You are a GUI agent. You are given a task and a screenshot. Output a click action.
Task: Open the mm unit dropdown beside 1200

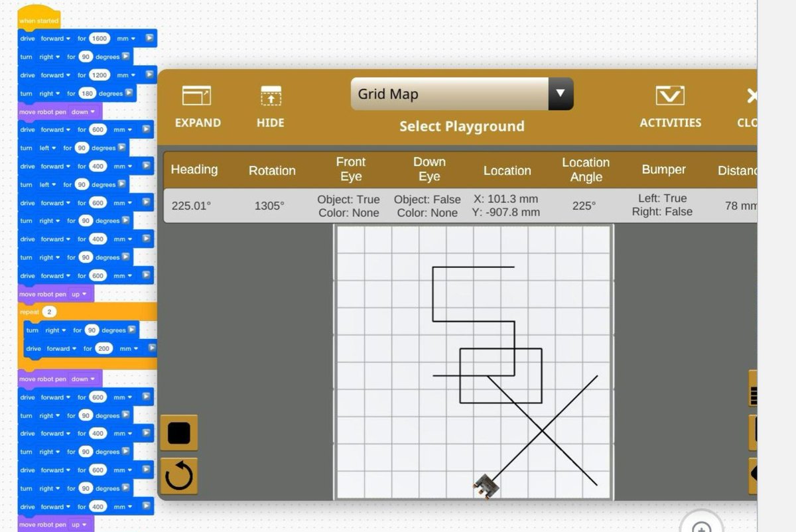coord(126,75)
